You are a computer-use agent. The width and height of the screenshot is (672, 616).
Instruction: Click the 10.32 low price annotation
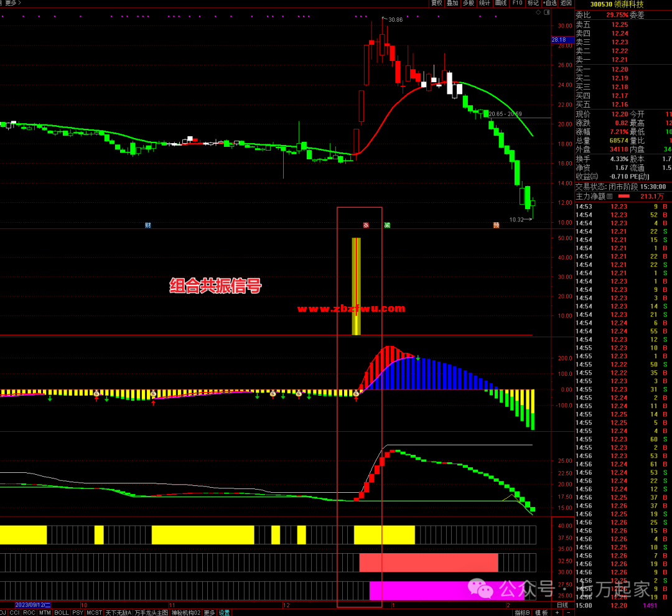pyautogui.click(x=516, y=220)
